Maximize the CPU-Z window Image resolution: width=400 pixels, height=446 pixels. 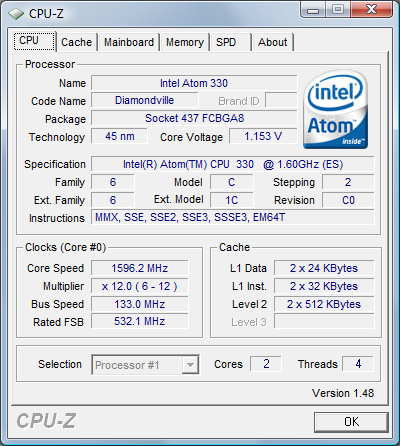(338, 9)
